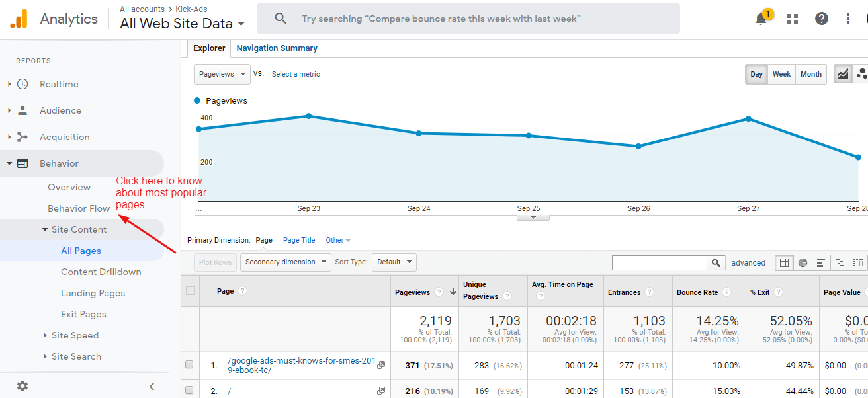Click the search magnifier in top bar
Viewport: 868px width, 398px height.
(x=281, y=19)
